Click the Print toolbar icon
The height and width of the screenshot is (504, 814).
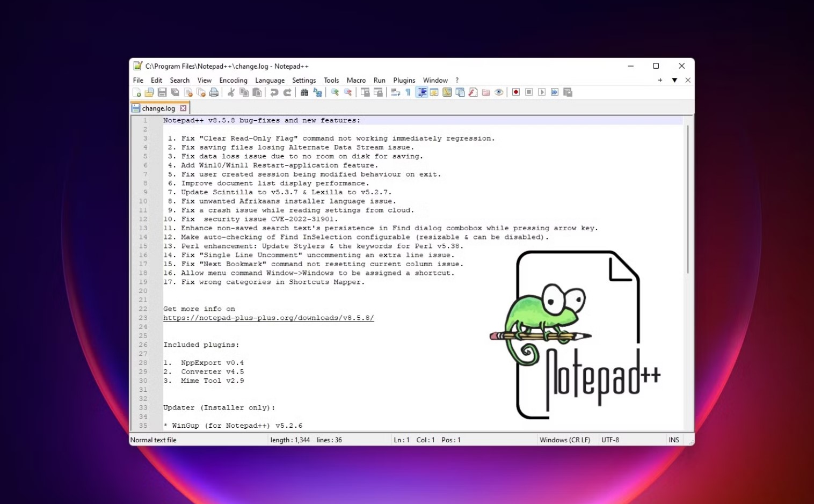[x=214, y=92]
